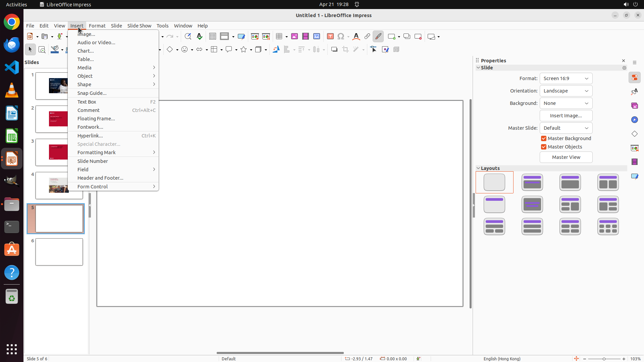Screen dimensions: 644x362
Task: Choose Header and Footer from Insert menu
Action: click(100, 178)
